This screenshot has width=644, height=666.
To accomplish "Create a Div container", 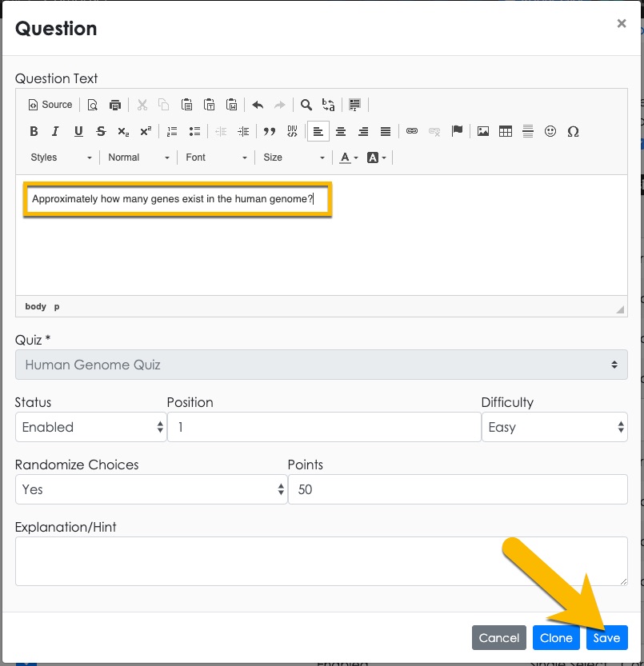I will (292, 131).
